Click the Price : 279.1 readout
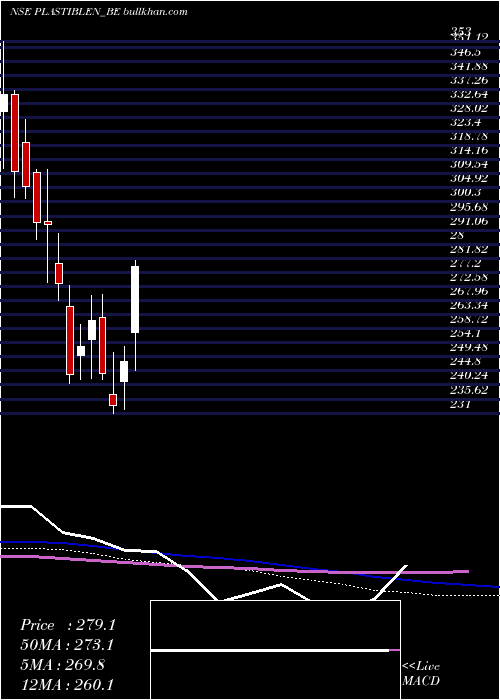The width and height of the screenshot is (500, 700). click(68, 625)
